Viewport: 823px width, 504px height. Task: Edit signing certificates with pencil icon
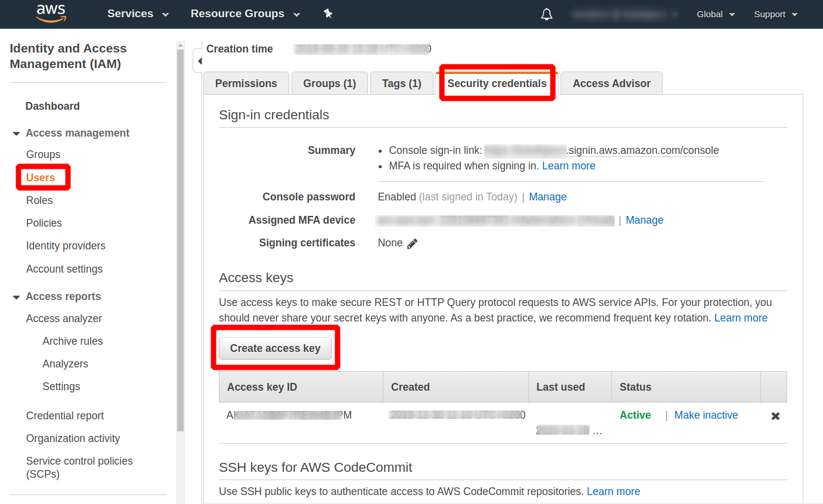tap(412, 243)
